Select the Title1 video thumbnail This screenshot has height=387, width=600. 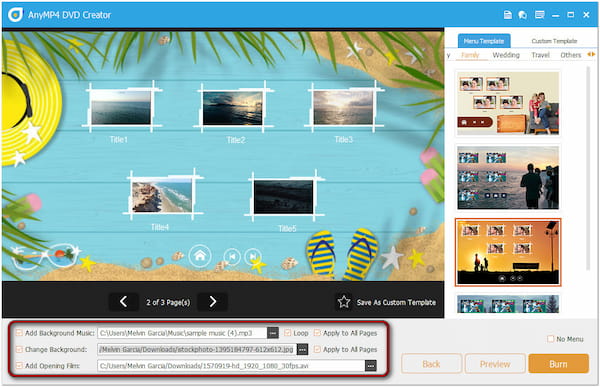[121, 107]
